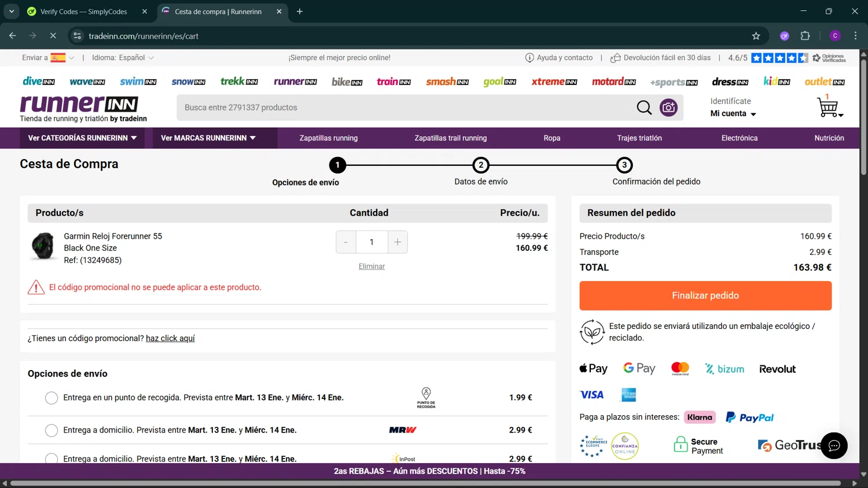This screenshot has height=488, width=868.
Task: Increase quantity with plus button
Action: coord(398,242)
